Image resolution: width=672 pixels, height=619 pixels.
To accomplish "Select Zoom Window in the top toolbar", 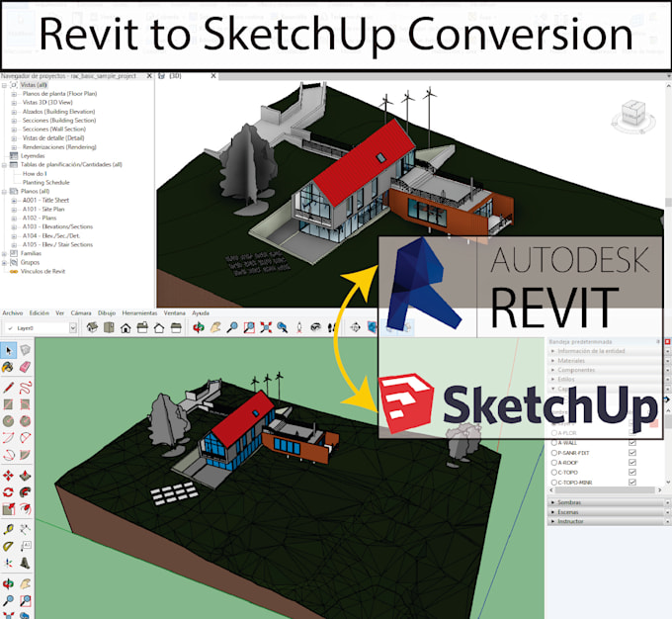I will point(249,327).
